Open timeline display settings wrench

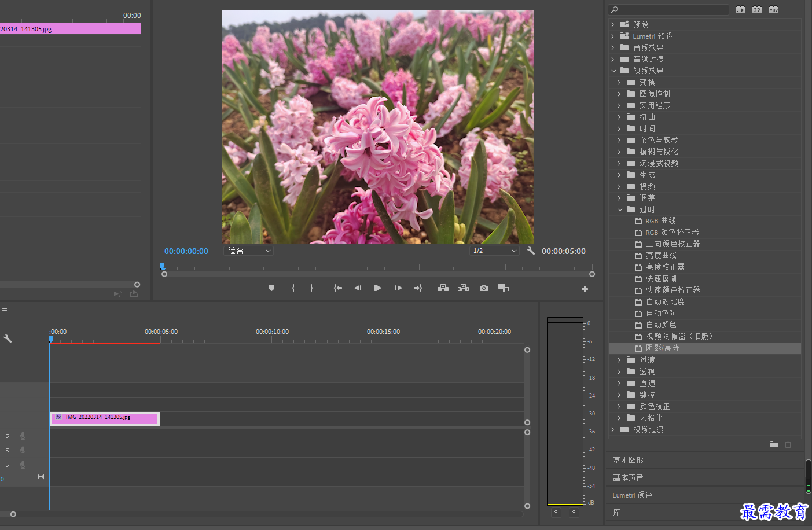pyautogui.click(x=8, y=338)
